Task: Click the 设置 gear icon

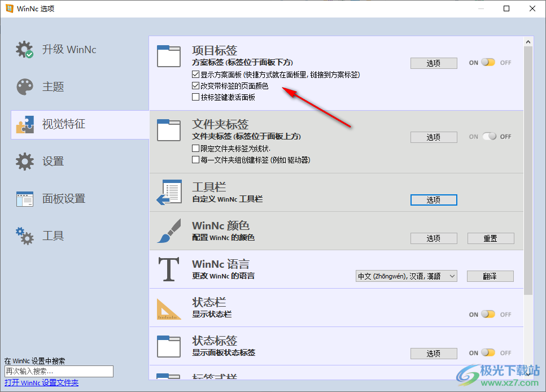Action: [x=25, y=162]
